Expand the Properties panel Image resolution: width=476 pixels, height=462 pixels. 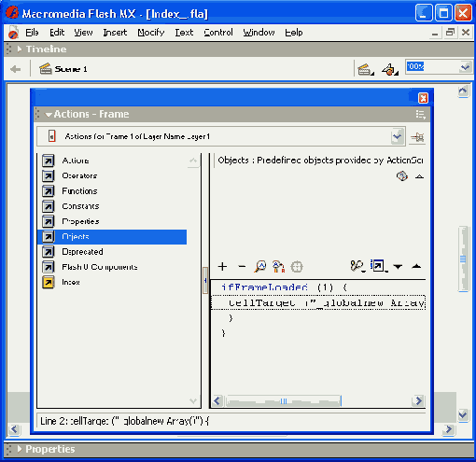tap(20, 449)
